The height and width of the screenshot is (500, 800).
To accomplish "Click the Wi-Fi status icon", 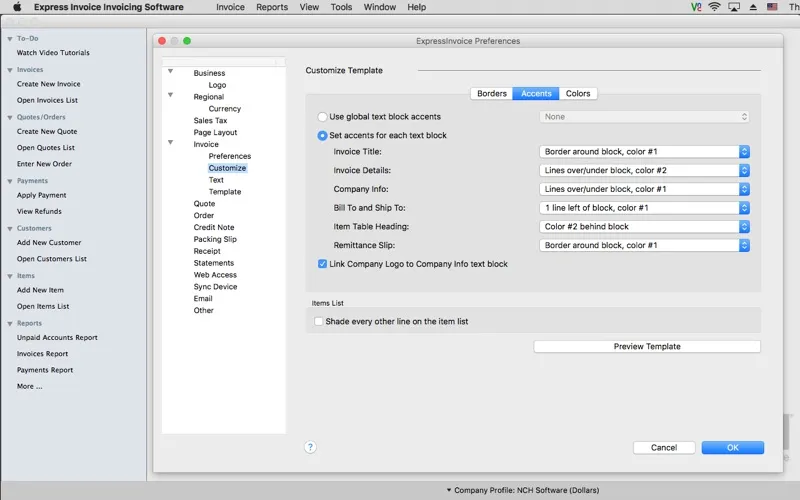I will [x=715, y=7].
